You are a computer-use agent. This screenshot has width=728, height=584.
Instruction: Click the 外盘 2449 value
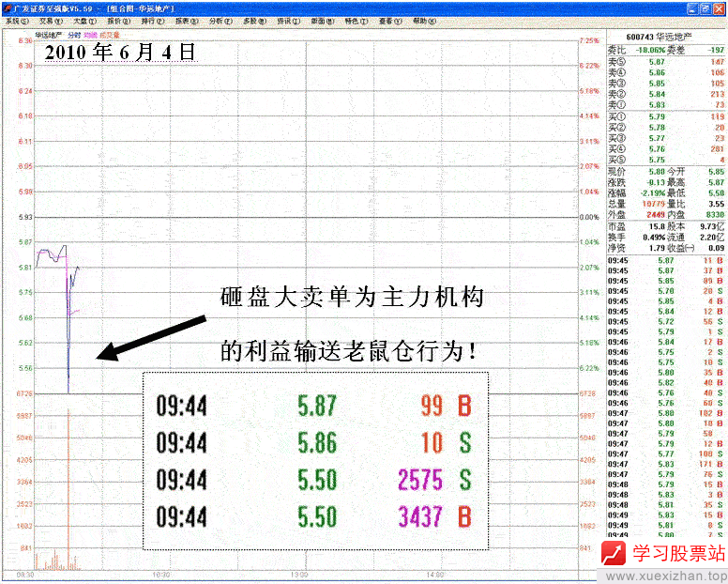coord(656,214)
